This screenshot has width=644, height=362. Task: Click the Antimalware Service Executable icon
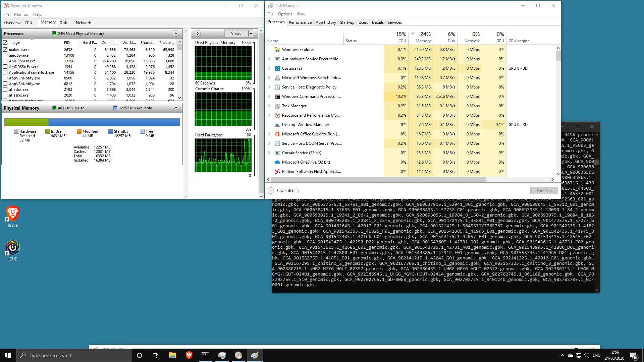277,59
